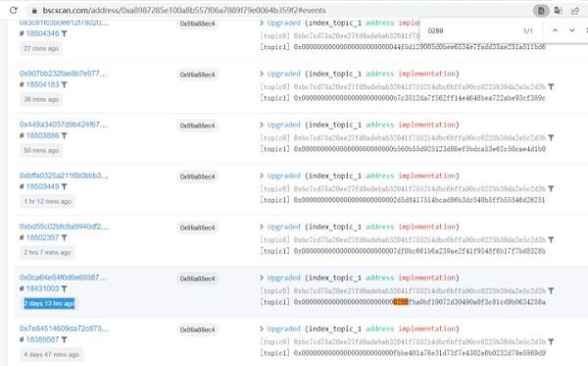This screenshot has width=588, height=366.
Task: Click the browser reload icon
Action: point(14,10)
